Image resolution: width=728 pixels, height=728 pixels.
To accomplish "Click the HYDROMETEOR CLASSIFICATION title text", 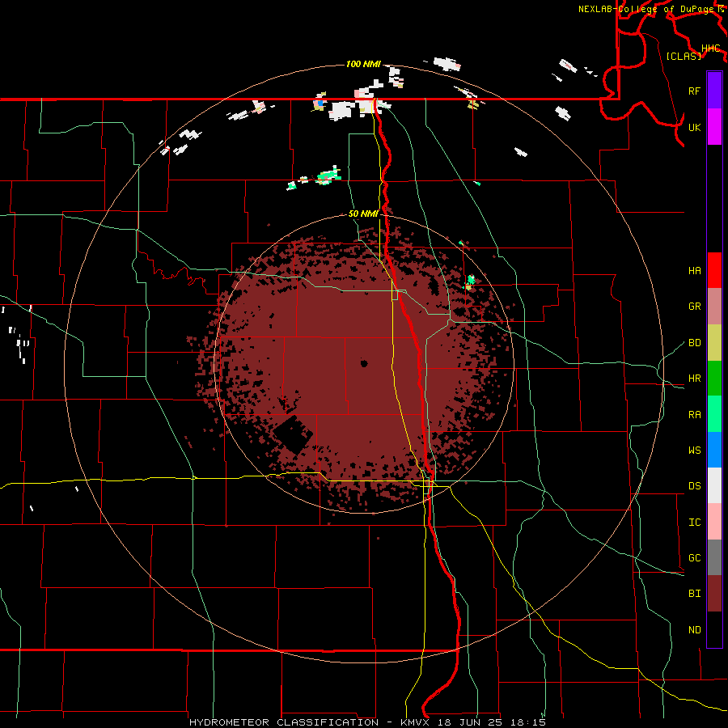I will click(284, 722).
